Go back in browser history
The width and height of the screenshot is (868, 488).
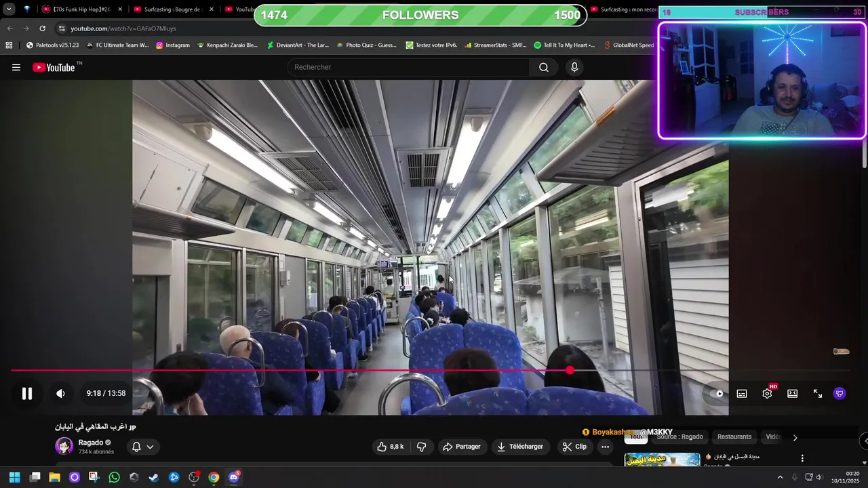coord(9,28)
